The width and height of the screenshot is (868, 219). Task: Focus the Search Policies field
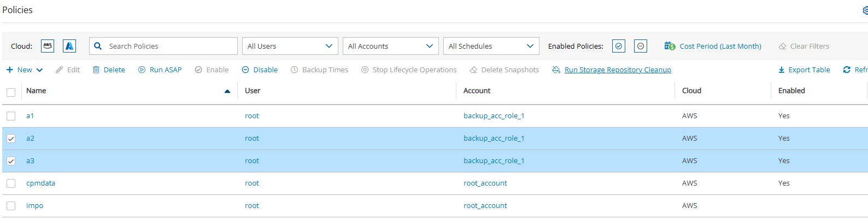(163, 46)
